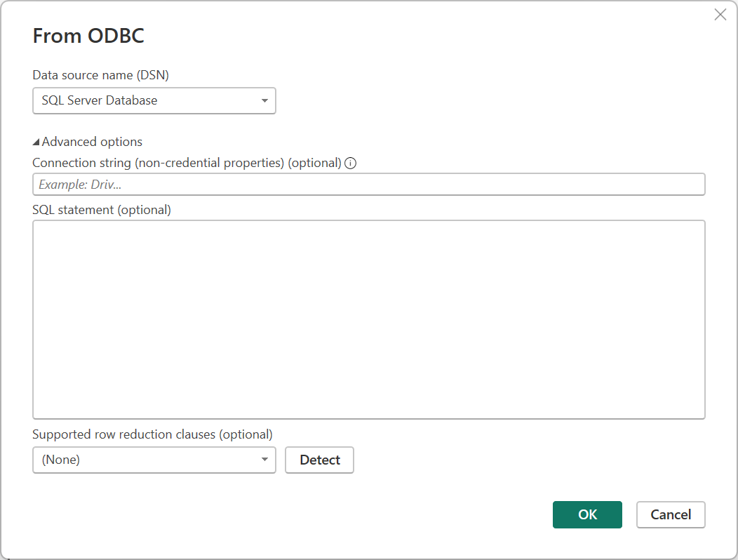Open the Supported row reduction clauses dropdown
This screenshot has height=560, width=738.
tap(154, 460)
